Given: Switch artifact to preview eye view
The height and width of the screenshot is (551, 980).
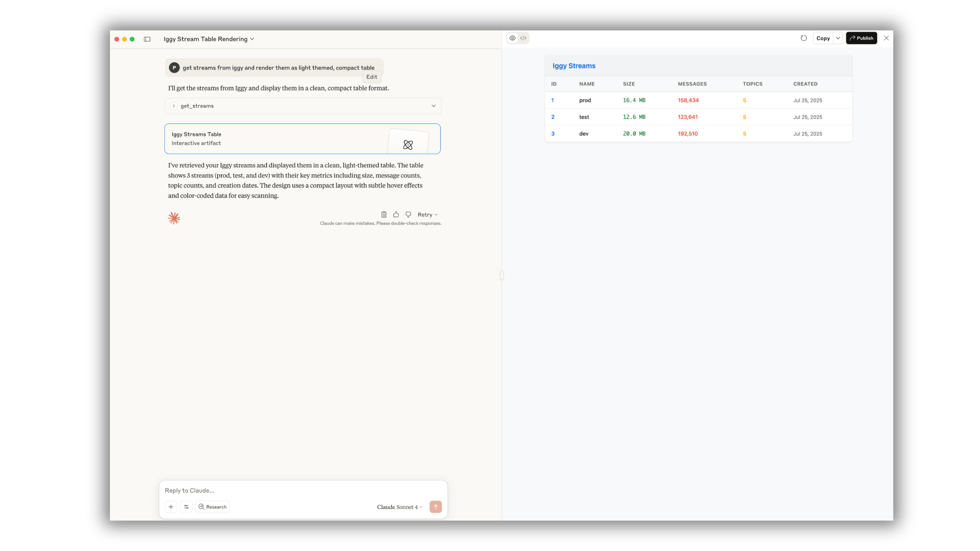Looking at the screenshot, I should (512, 38).
